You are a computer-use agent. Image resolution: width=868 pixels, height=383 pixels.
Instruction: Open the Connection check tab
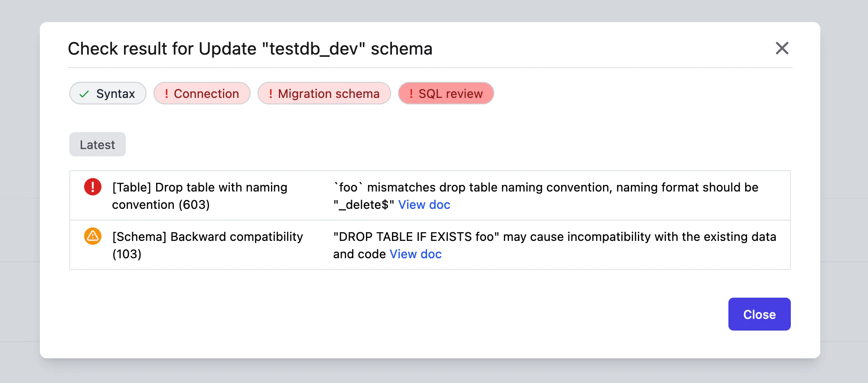(x=202, y=94)
